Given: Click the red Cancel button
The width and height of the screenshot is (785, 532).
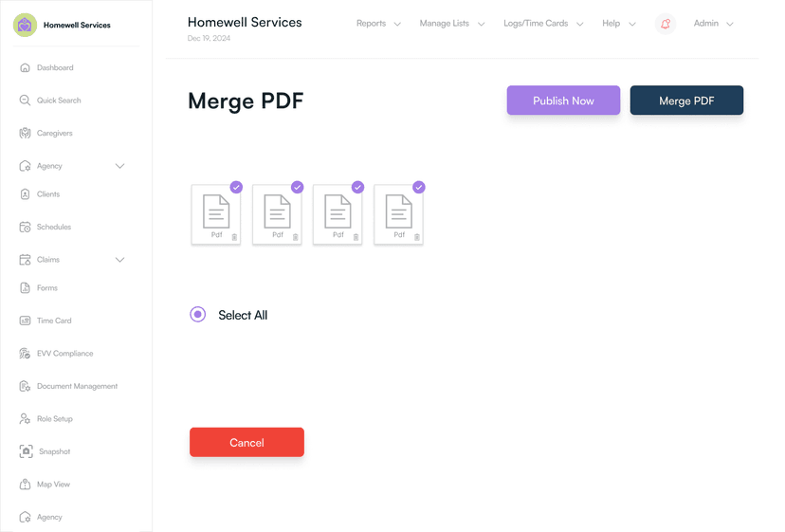Looking at the screenshot, I should 246,443.
